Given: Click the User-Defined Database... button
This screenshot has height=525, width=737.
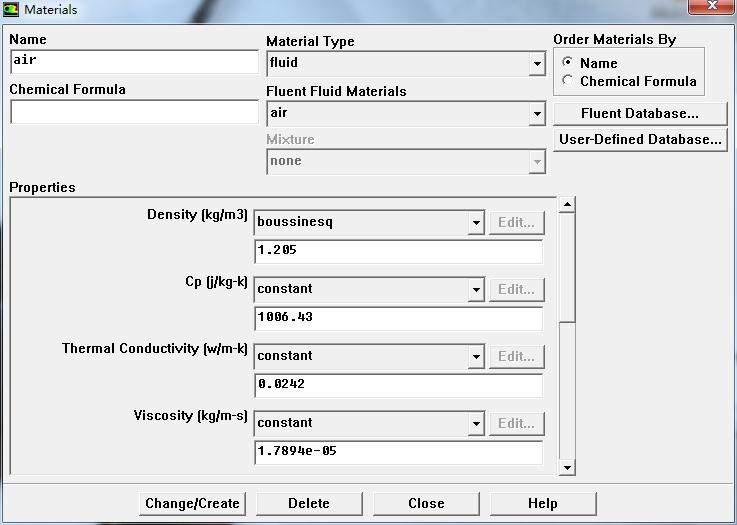Looking at the screenshot, I should pos(640,140).
